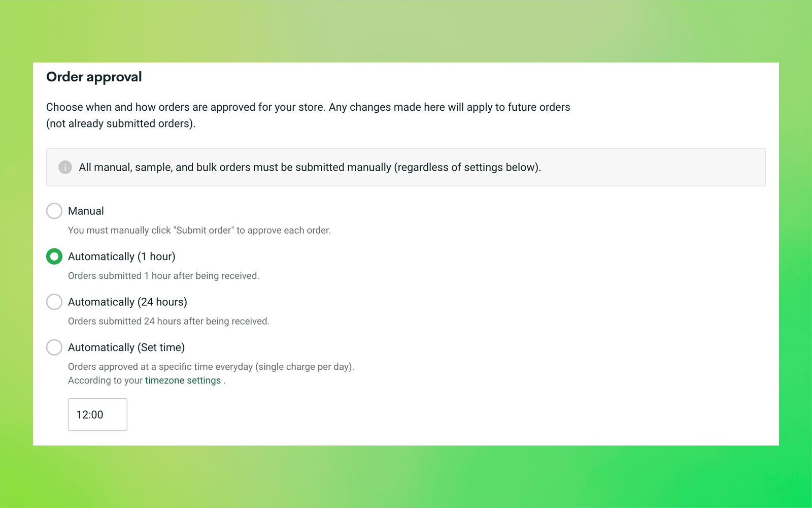Click the description under Manual option
The image size is (812, 508).
tap(199, 230)
